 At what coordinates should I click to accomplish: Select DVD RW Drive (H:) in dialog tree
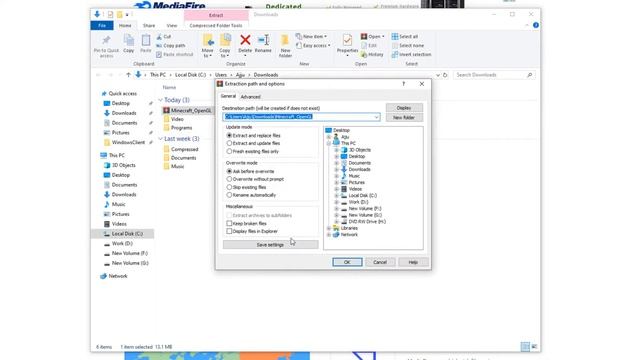(367, 222)
